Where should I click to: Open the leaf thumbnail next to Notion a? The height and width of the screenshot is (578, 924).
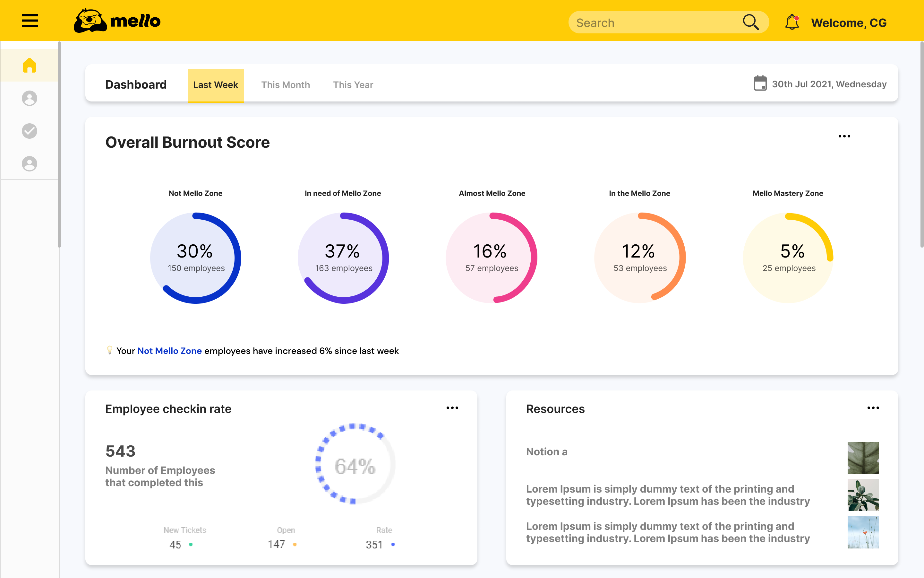click(863, 458)
